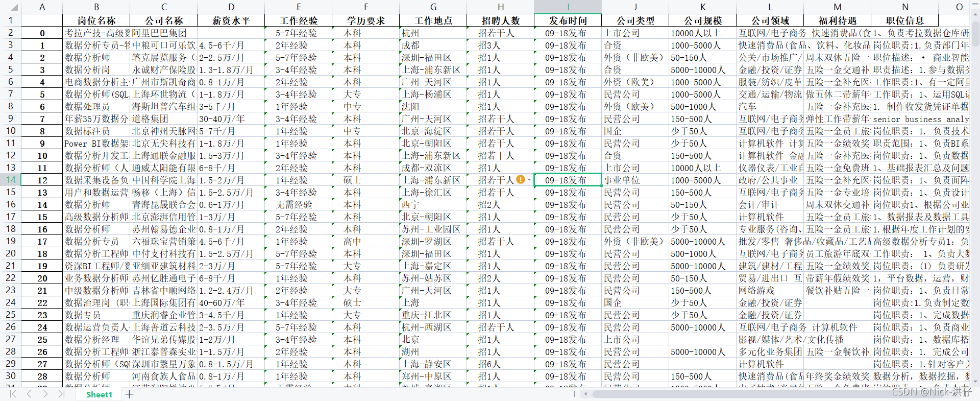
Task: Click the 无需经验 experience cell in row 16
Action: [x=299, y=204]
